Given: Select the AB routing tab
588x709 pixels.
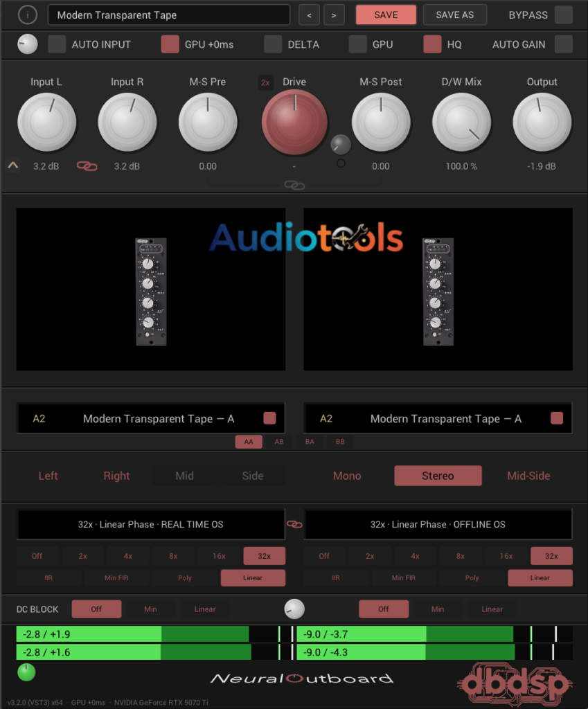Looking at the screenshot, I should pyautogui.click(x=279, y=441).
